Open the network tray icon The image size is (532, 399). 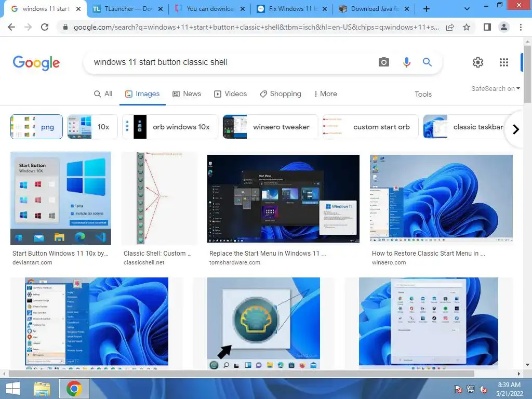470,390
